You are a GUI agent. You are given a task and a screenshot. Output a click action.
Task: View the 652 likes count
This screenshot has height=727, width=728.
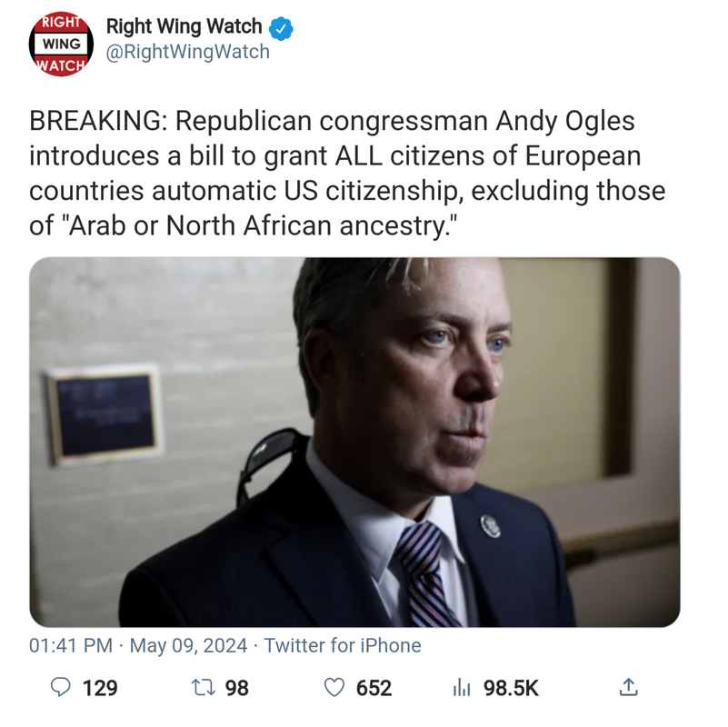point(374,688)
